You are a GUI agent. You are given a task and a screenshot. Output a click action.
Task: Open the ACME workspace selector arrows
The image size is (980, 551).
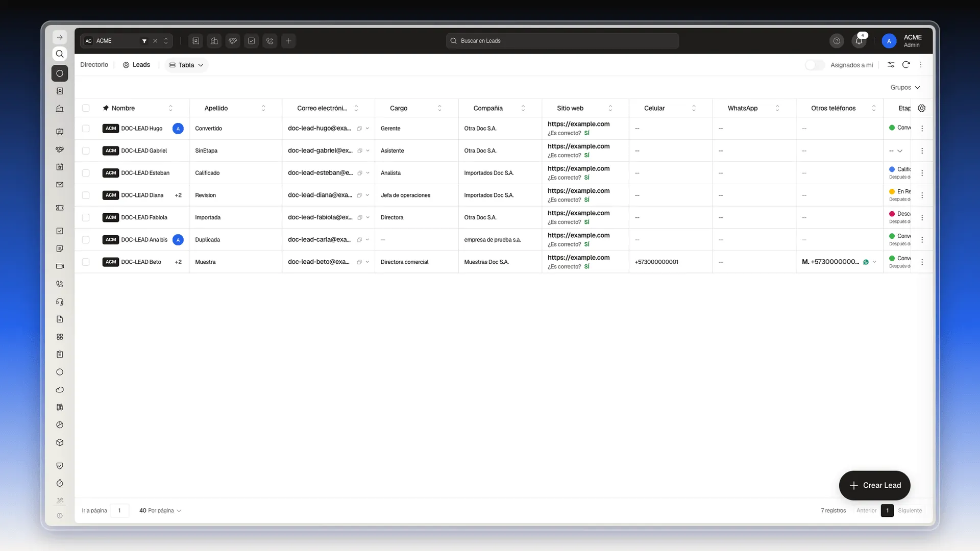click(166, 41)
